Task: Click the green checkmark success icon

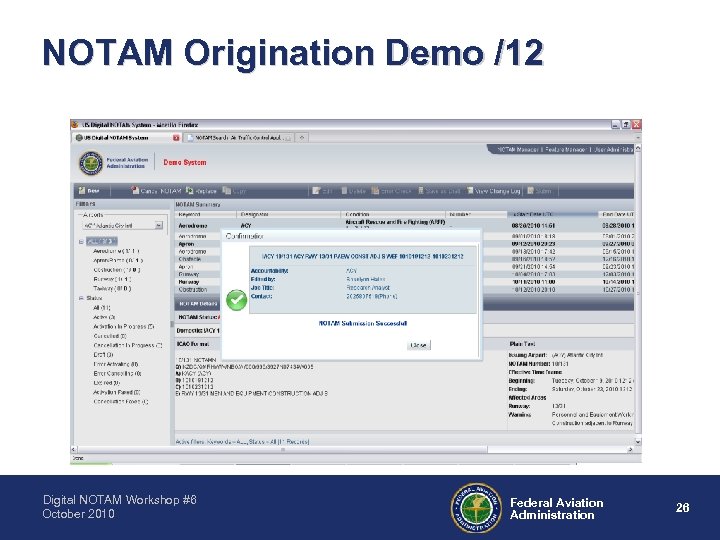Action: 236,300
